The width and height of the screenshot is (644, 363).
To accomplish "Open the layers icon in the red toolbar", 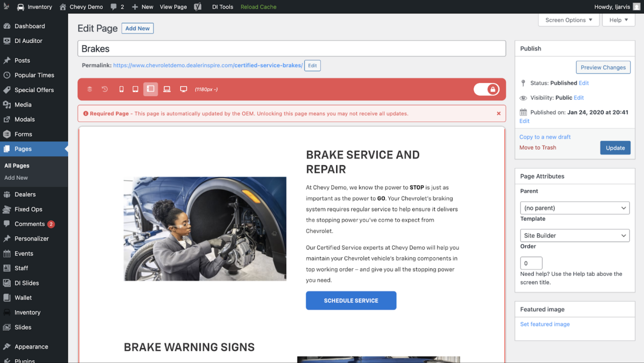I will [90, 89].
